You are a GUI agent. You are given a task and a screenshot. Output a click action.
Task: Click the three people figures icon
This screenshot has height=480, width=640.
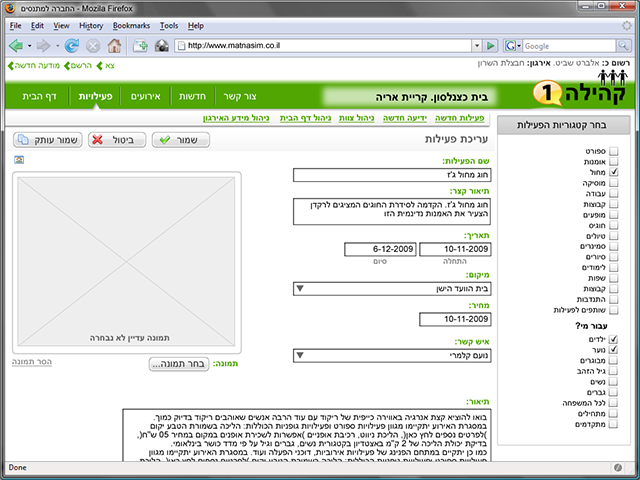613,77
